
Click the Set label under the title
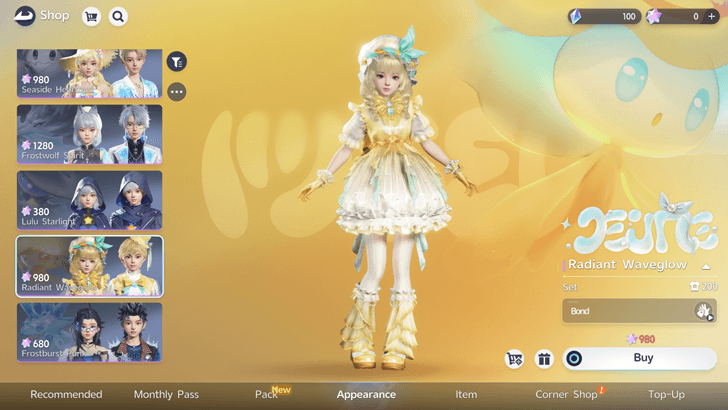pos(570,287)
